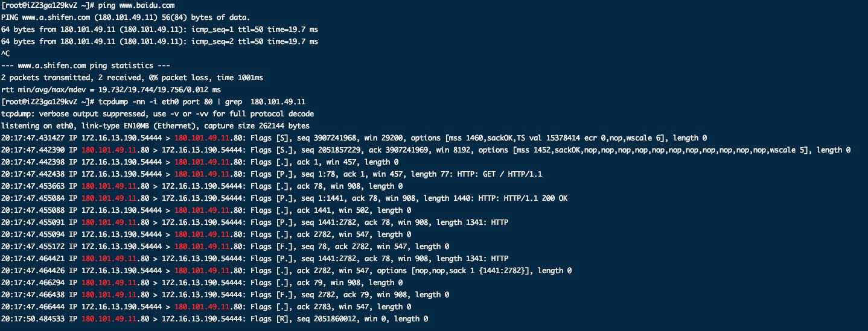
Task: Click the timestamp 20:17:47.431427
Action: pos(31,138)
